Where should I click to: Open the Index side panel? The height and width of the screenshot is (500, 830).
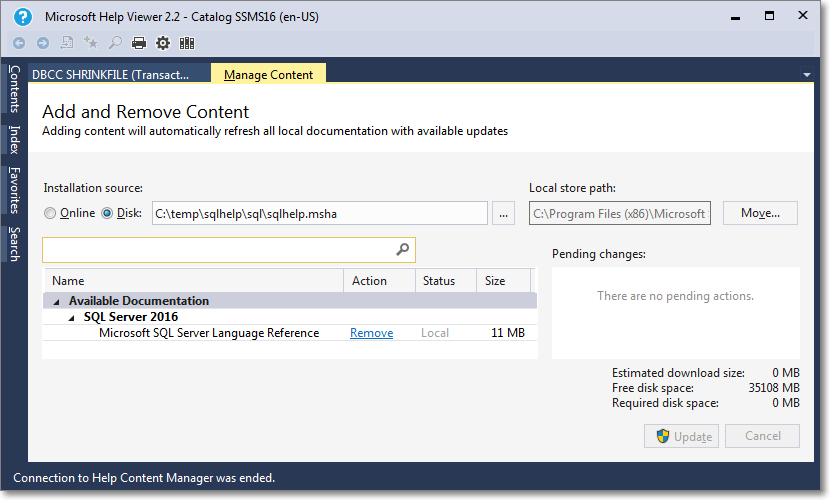(14, 139)
